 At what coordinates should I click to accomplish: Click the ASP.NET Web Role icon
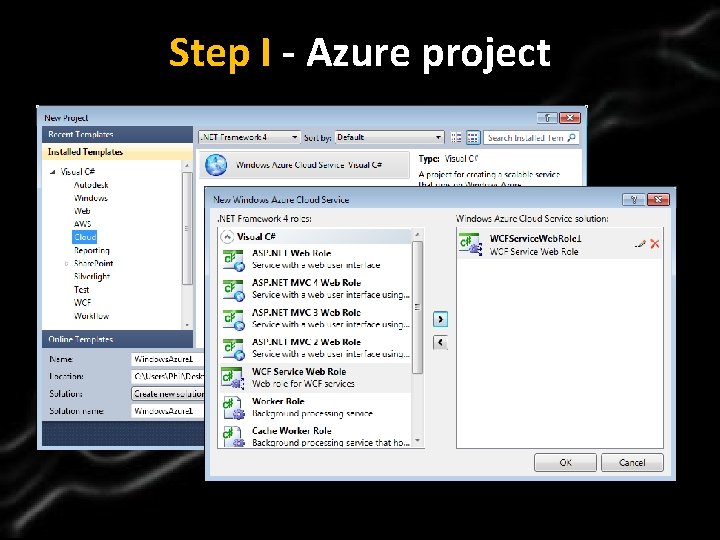[233, 260]
